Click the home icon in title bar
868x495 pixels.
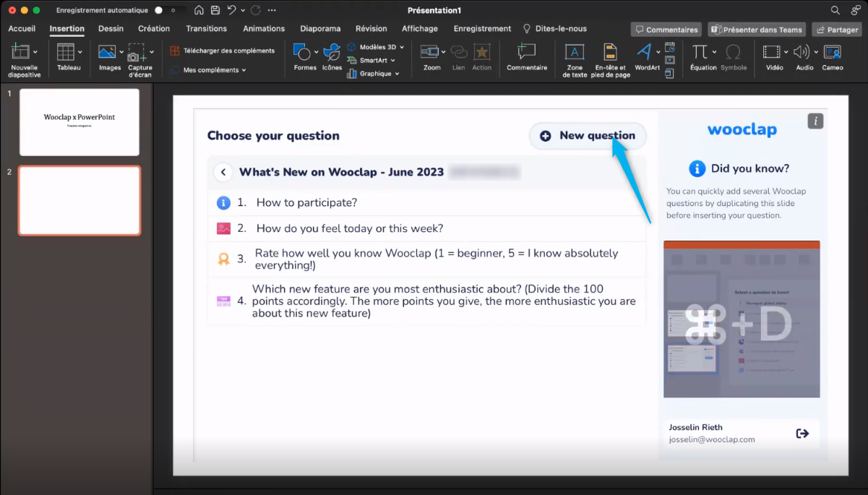[x=199, y=10]
